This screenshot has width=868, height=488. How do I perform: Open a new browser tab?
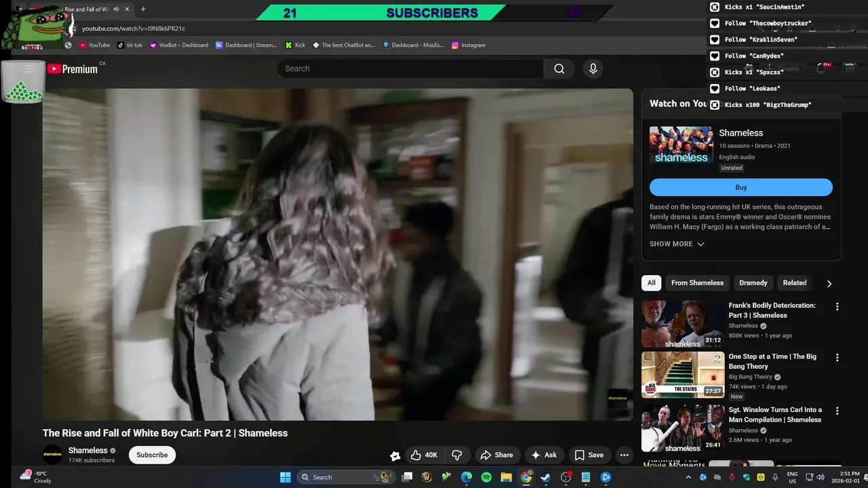point(143,9)
